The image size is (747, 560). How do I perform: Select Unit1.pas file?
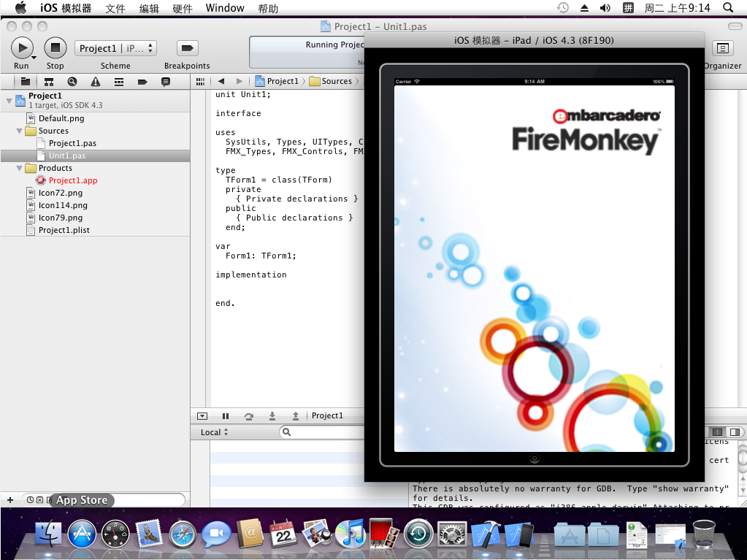point(66,156)
